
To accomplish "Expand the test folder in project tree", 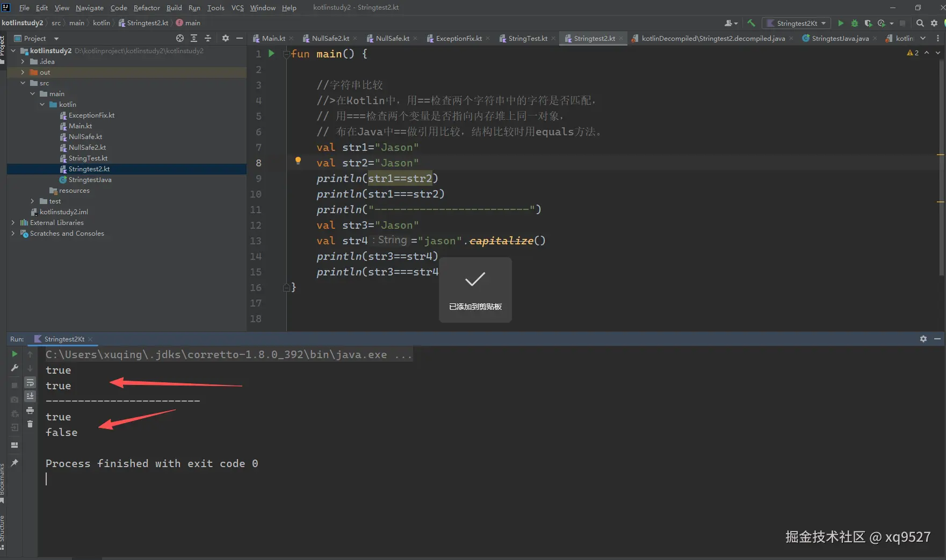I will [32, 201].
